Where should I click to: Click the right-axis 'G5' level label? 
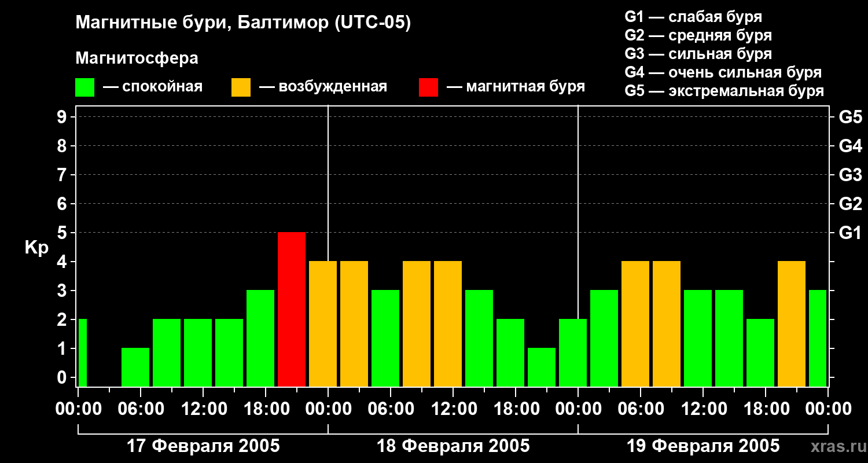point(850,117)
